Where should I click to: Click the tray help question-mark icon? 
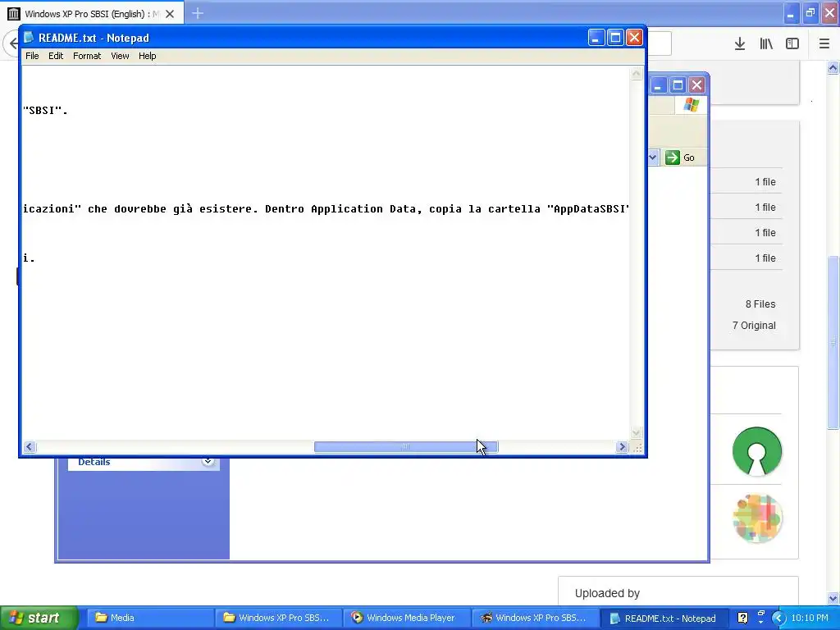(742, 618)
